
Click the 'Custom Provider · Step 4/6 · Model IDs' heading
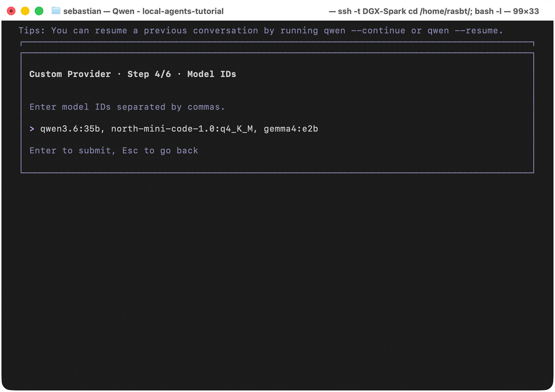tap(133, 74)
